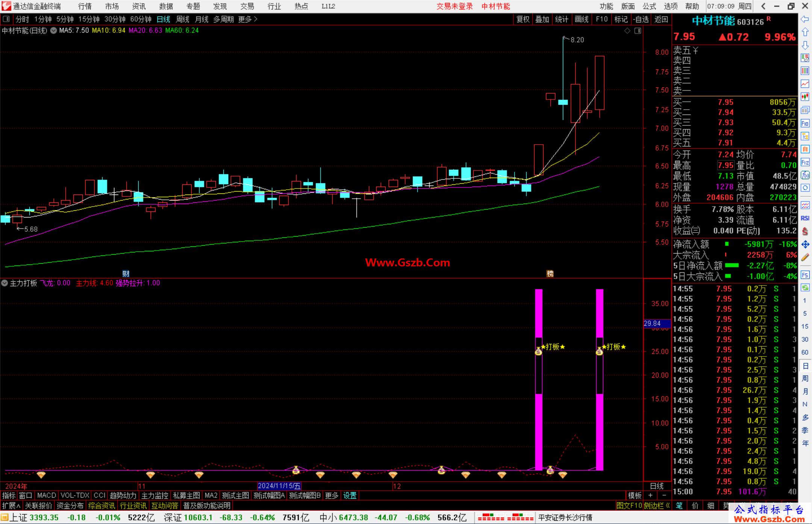Screen dimensions: 812x524
Task: Click the 设置 indicator settings button
Action: (x=350, y=495)
